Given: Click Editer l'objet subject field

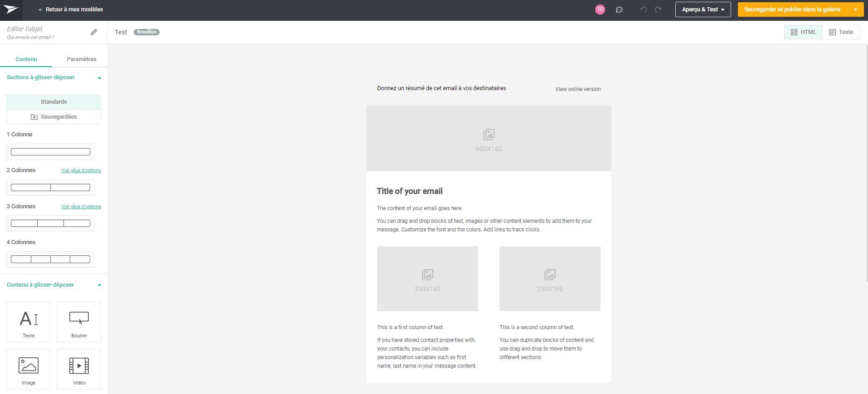Looking at the screenshot, I should tap(24, 29).
